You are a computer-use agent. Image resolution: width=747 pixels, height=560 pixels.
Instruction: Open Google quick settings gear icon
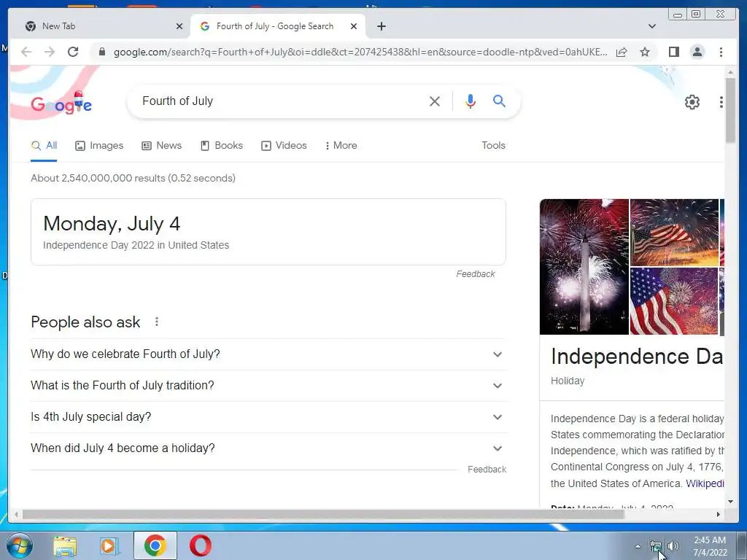(692, 102)
